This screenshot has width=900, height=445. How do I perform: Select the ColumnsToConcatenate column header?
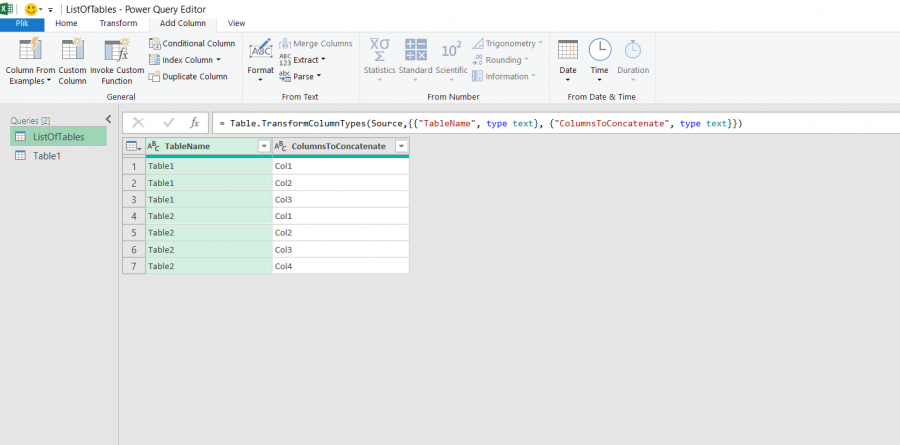tap(341, 146)
